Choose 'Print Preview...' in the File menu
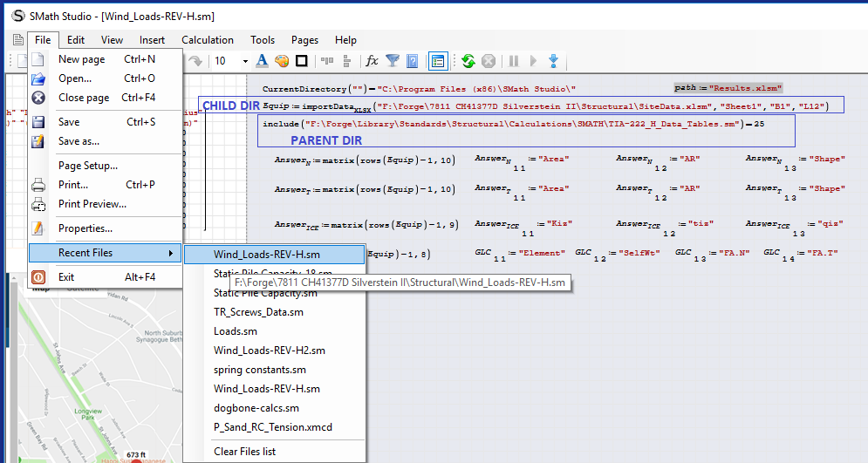Screen dimensions: 868x463 pyautogui.click(x=92, y=204)
